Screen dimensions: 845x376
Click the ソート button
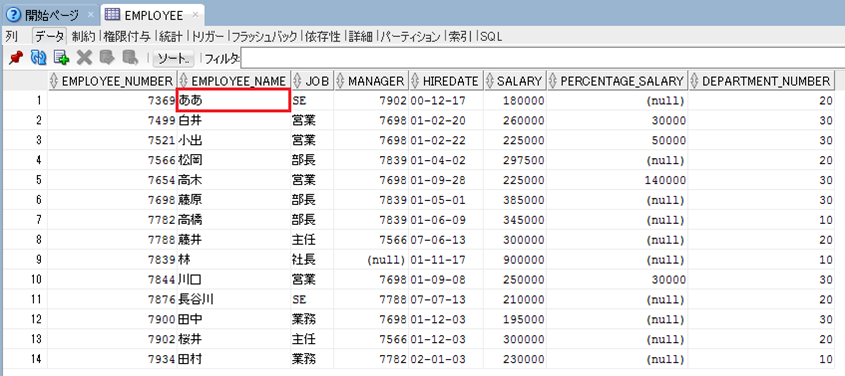tap(173, 58)
